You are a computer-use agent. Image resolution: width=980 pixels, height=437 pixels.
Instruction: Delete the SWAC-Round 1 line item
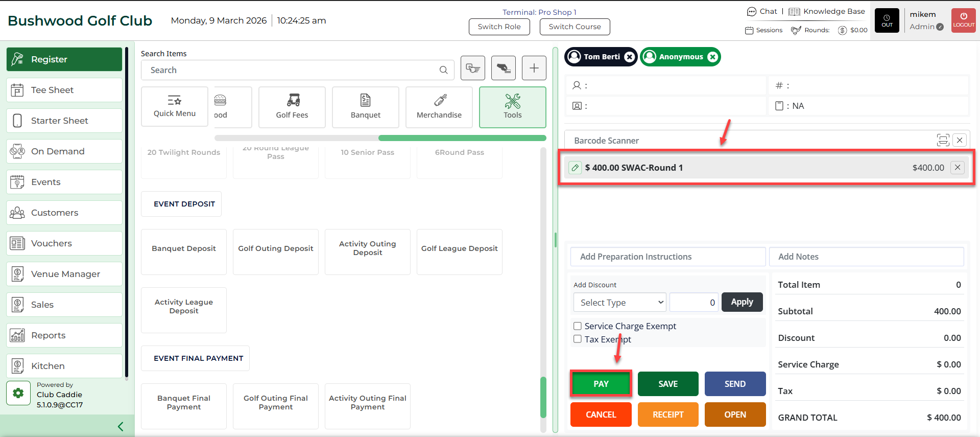(958, 168)
